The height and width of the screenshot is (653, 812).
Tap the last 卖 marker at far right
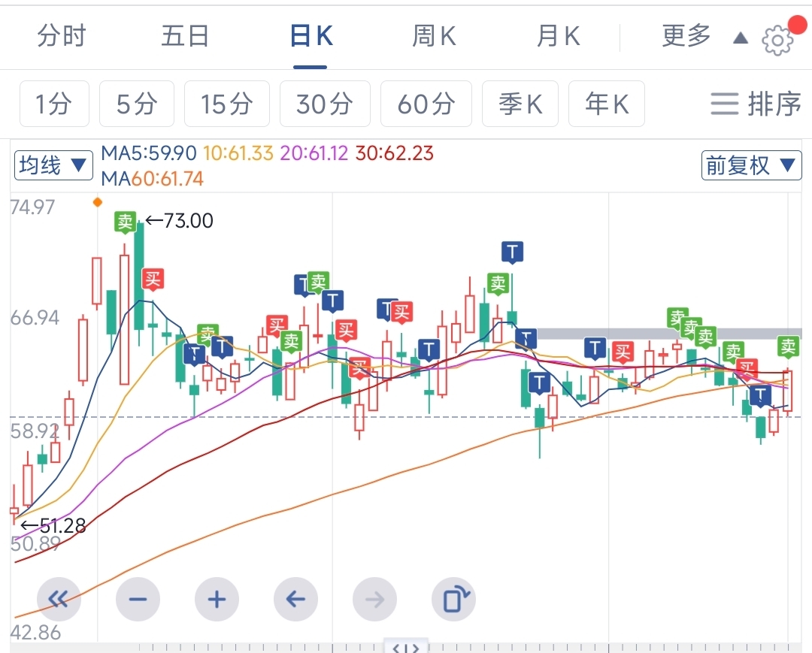788,346
